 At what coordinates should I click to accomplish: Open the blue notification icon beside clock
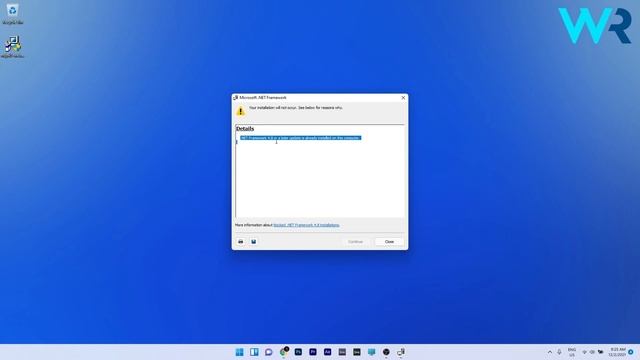click(x=631, y=352)
